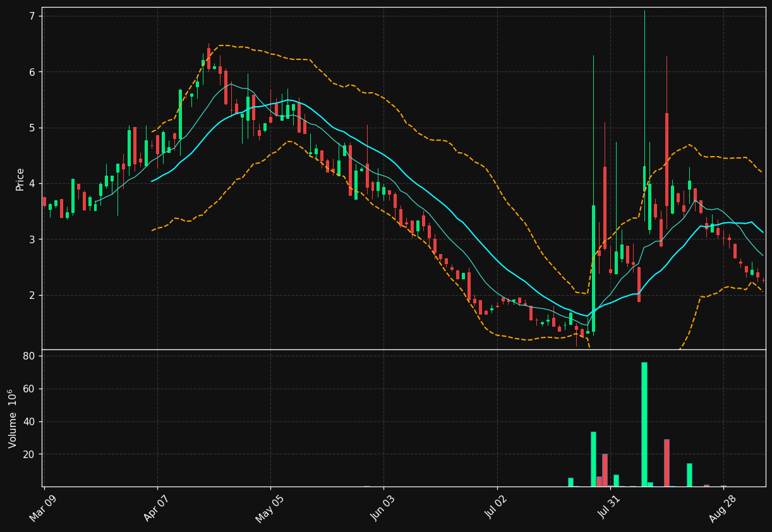Click the 'Jul 31' date label
Viewport: 772px width, 532px height.
click(610, 508)
